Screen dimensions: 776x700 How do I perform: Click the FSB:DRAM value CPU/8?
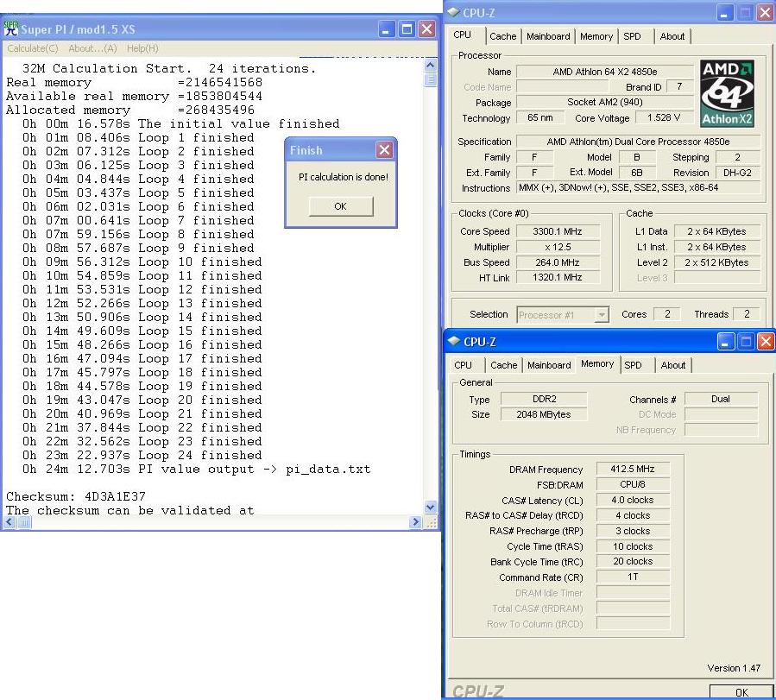click(x=633, y=484)
